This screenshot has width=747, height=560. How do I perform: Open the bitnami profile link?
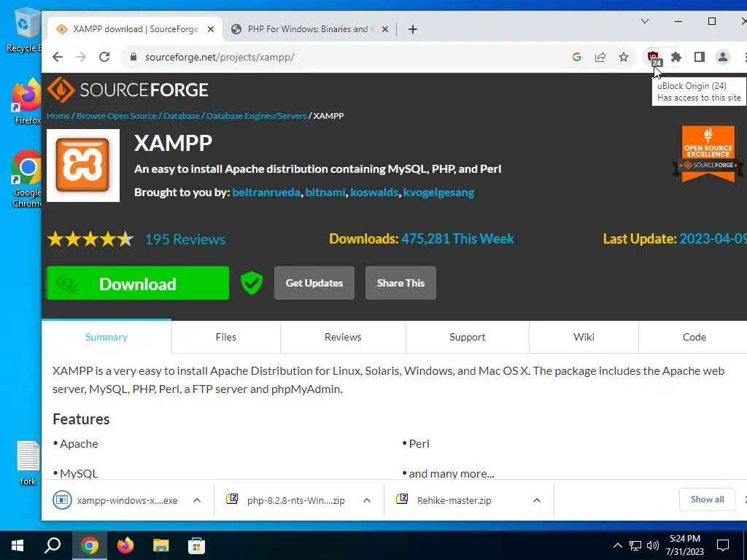point(325,192)
